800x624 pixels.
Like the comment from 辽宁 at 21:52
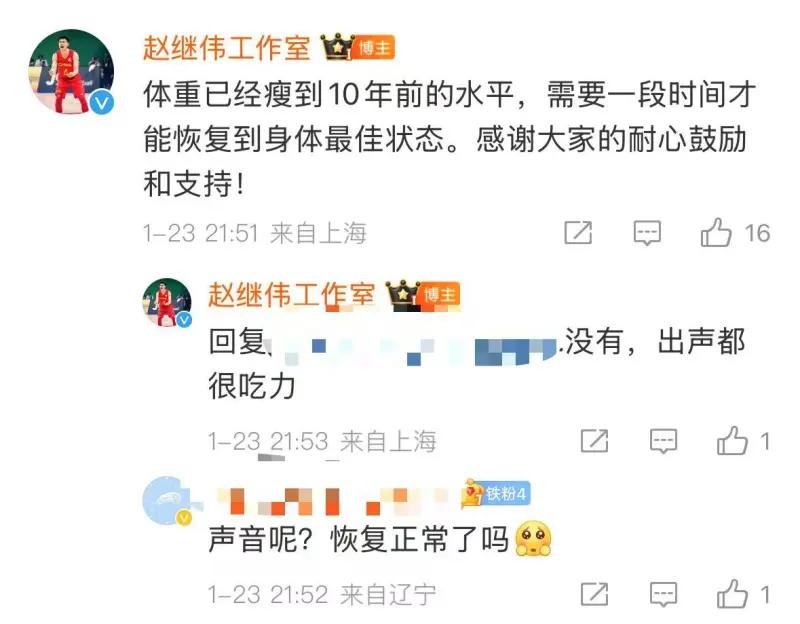point(732,594)
